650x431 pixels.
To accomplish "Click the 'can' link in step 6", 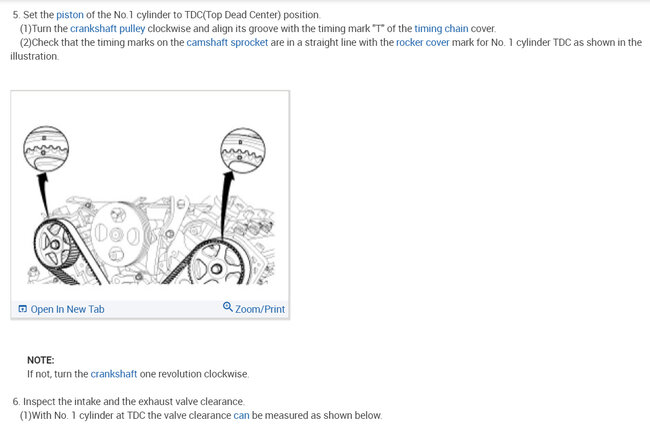I will pos(241,415).
